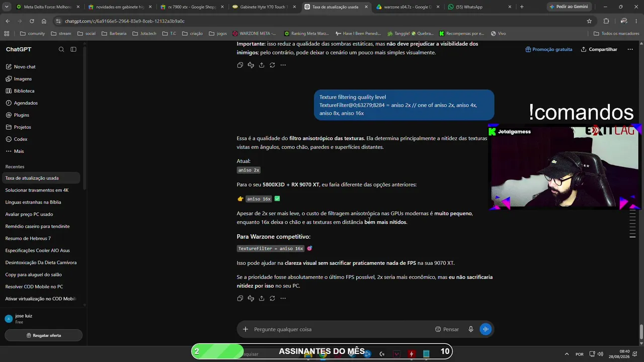Click the Pedir ao Gemini button

pos(568,7)
